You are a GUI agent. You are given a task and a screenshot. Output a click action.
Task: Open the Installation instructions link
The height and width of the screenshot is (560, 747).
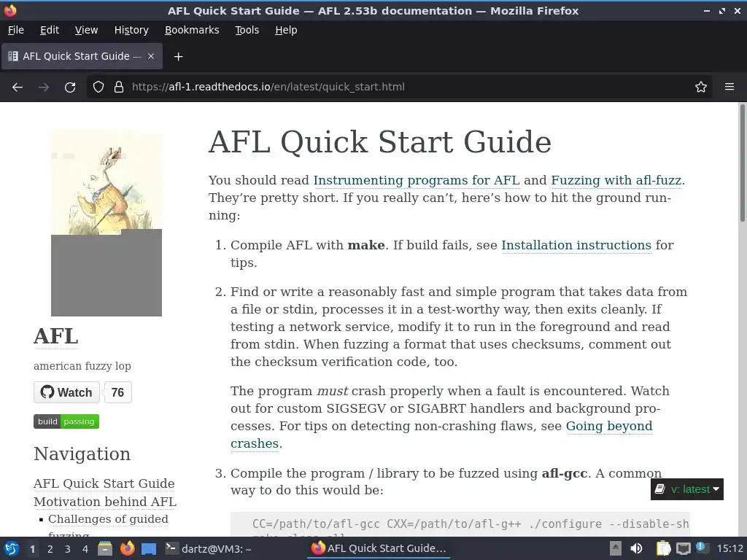(576, 245)
